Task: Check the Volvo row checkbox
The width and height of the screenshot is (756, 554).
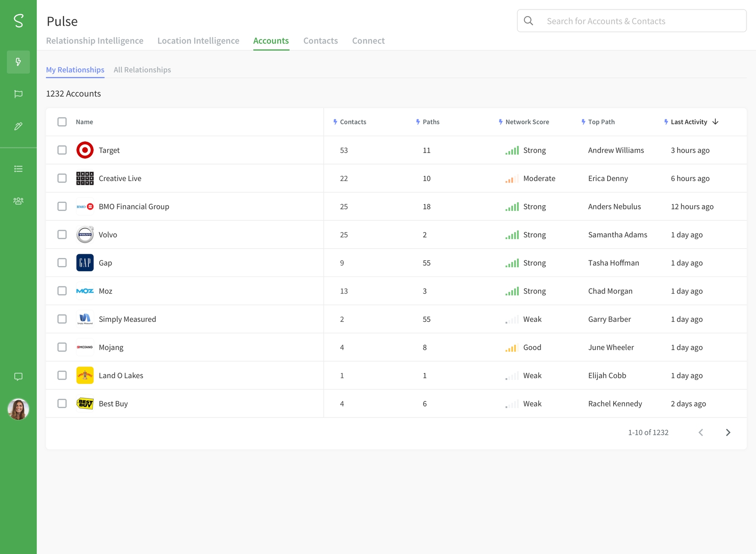Action: 62,234
